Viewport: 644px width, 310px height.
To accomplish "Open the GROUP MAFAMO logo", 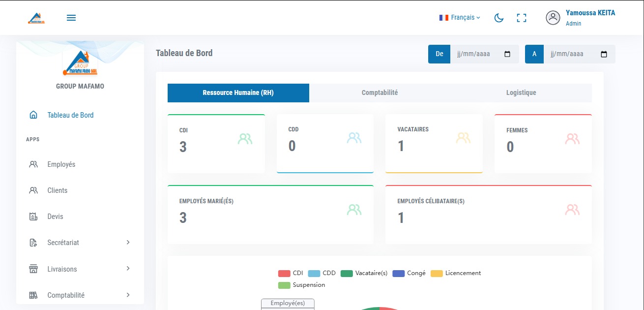I will pyautogui.click(x=80, y=62).
